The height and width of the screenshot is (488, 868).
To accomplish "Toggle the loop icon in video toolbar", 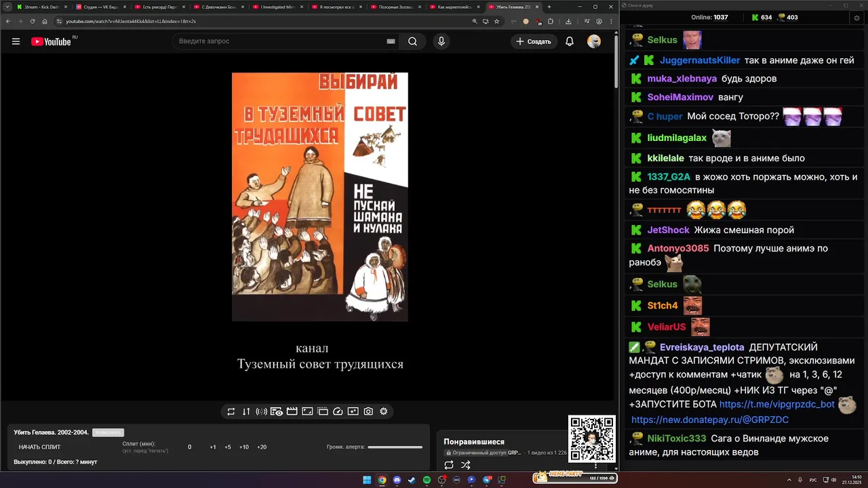I will (231, 411).
